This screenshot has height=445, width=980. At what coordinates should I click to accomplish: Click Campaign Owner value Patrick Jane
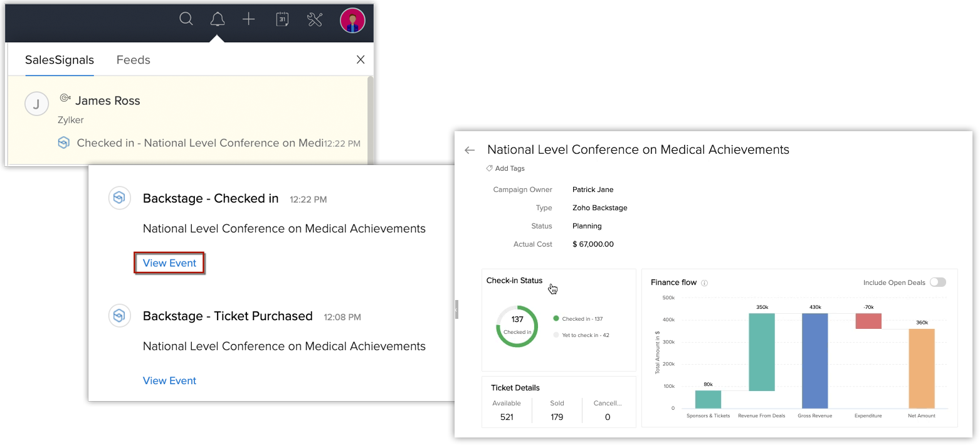coord(593,190)
